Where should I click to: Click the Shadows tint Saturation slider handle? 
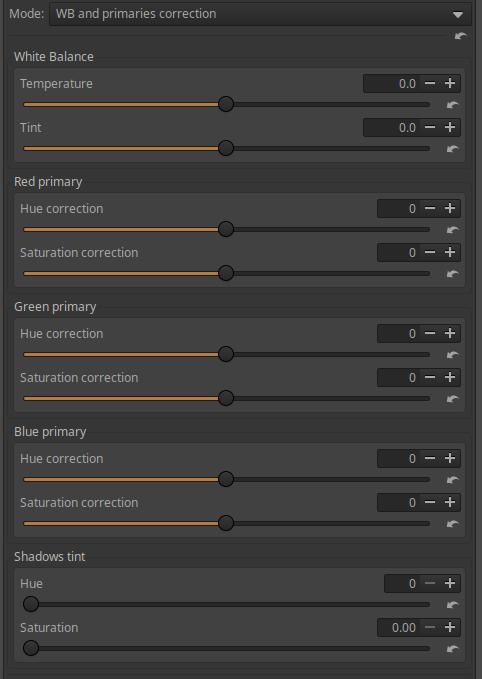pos(31,648)
